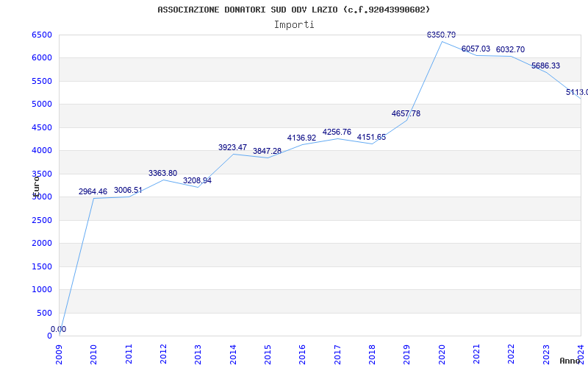Viewport: 588px width, 368px height.
Task: Click the Importi subtitle
Action: [x=294, y=25]
